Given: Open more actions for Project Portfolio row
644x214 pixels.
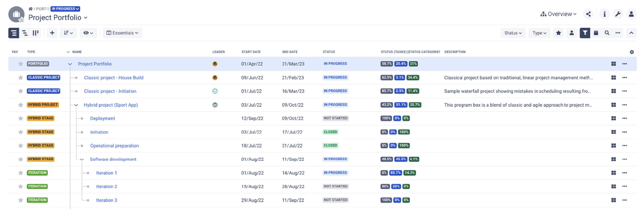Looking at the screenshot, I should 624,64.
